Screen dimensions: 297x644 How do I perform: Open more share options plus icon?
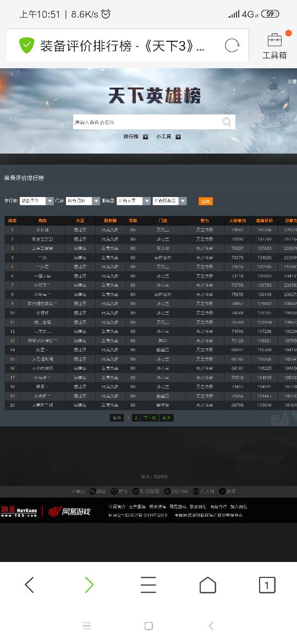[222, 491]
